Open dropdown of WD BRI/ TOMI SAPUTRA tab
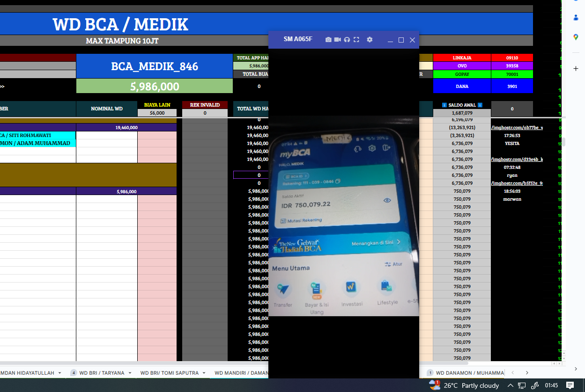The width and height of the screenshot is (585, 392). pos(203,373)
